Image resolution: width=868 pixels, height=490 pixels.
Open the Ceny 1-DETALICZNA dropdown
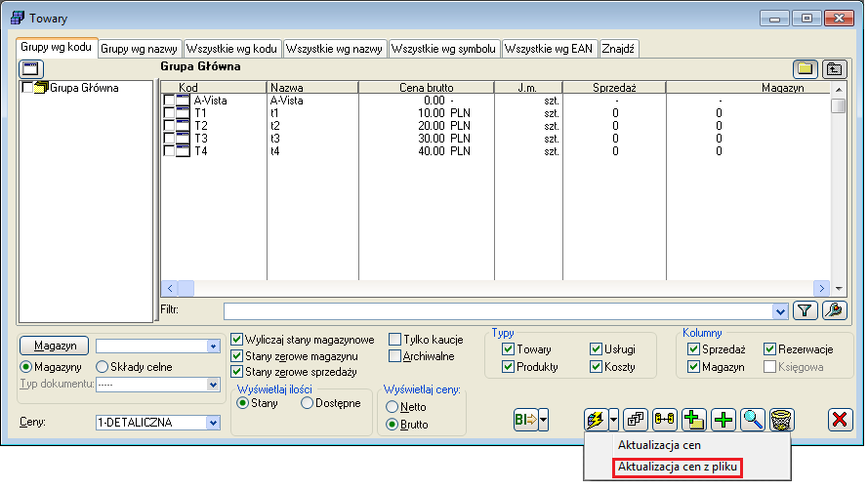coord(213,423)
